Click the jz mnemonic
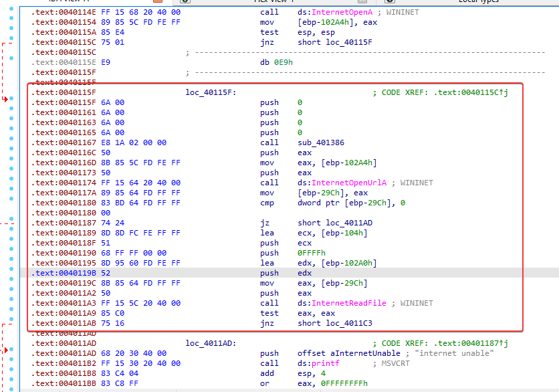This screenshot has height=392, width=559. [265, 223]
